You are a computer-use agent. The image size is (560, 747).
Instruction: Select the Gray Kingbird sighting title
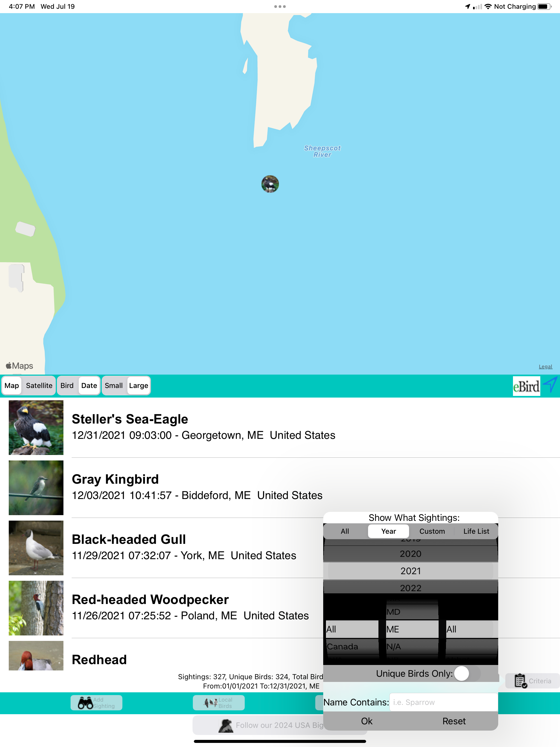115,479
